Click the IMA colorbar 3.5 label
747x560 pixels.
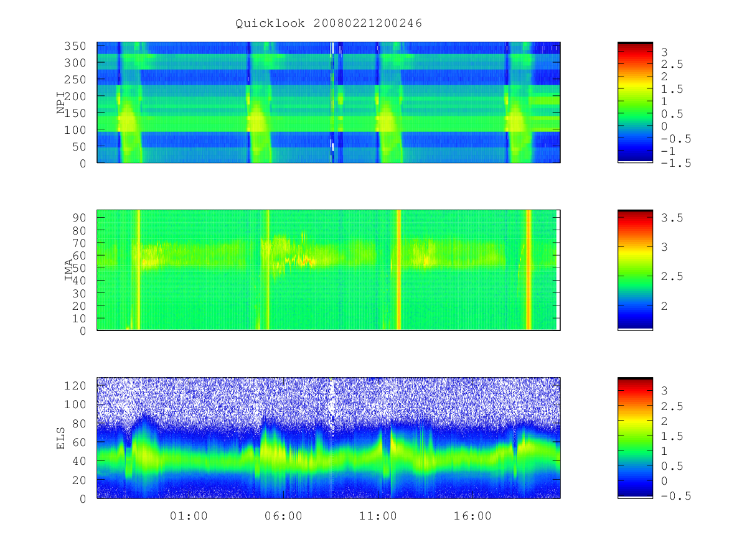tap(672, 218)
